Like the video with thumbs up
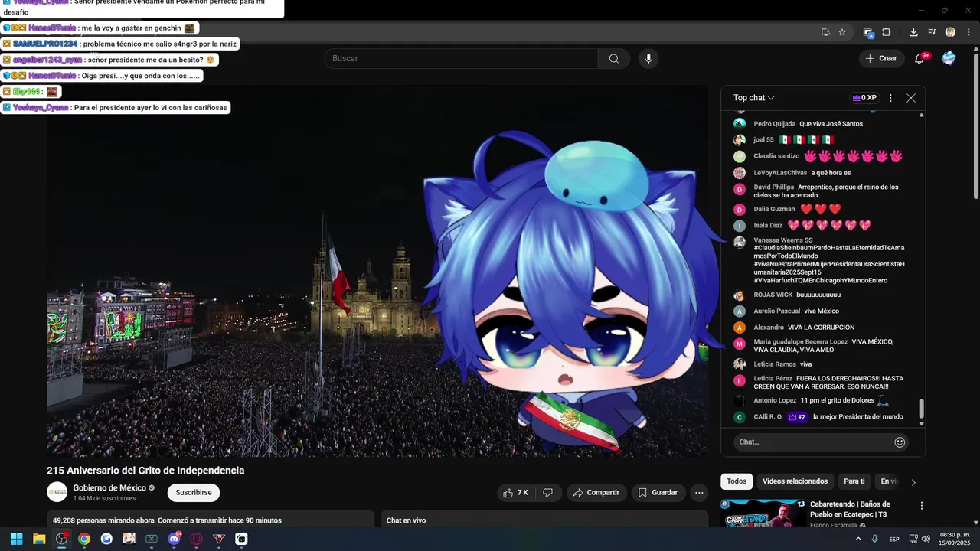The height and width of the screenshot is (551, 980). [x=517, y=493]
